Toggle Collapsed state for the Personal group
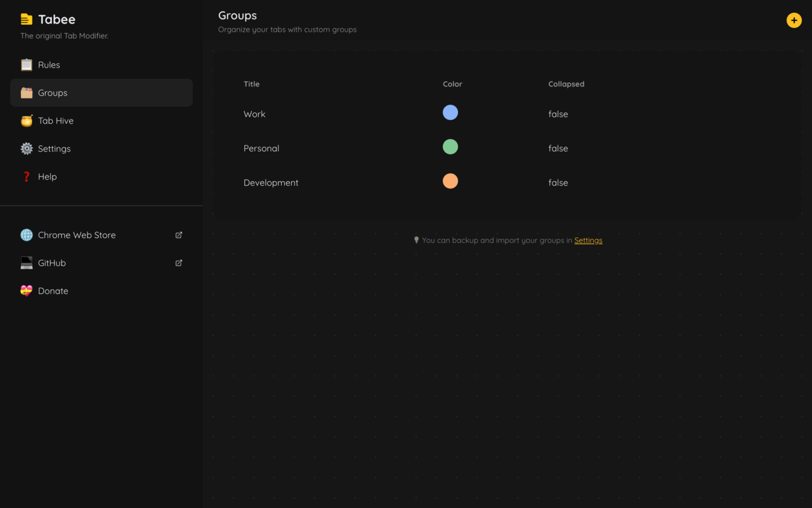 [558, 148]
